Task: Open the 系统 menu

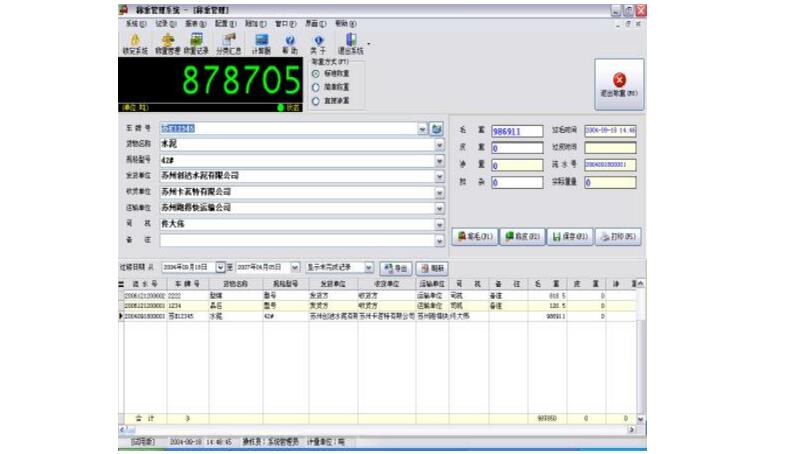Action: pyautogui.click(x=136, y=24)
